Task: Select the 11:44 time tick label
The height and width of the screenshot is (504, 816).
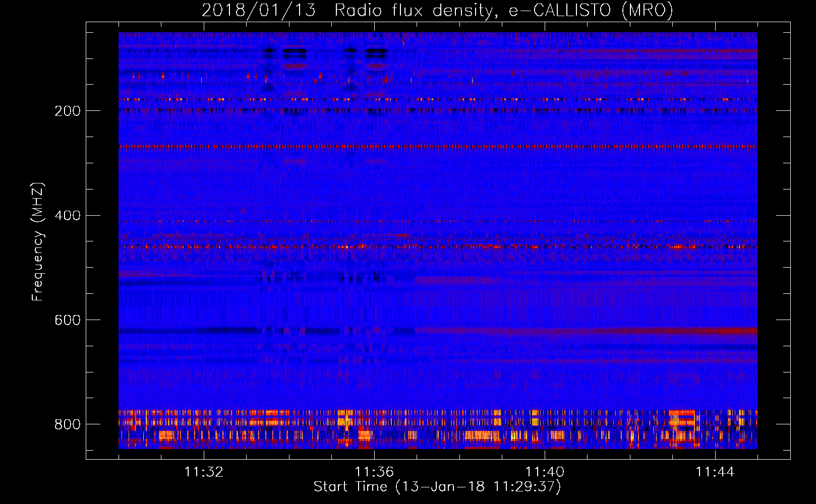Action: click(715, 472)
